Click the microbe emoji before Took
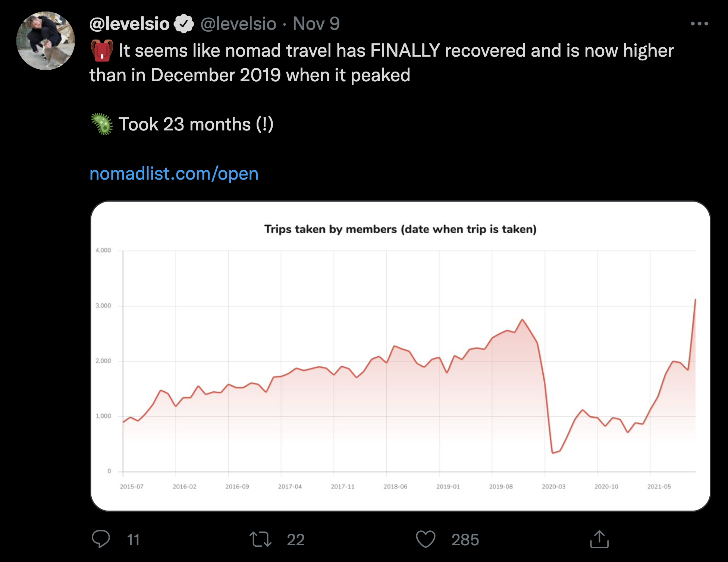The image size is (728, 562). point(102,124)
